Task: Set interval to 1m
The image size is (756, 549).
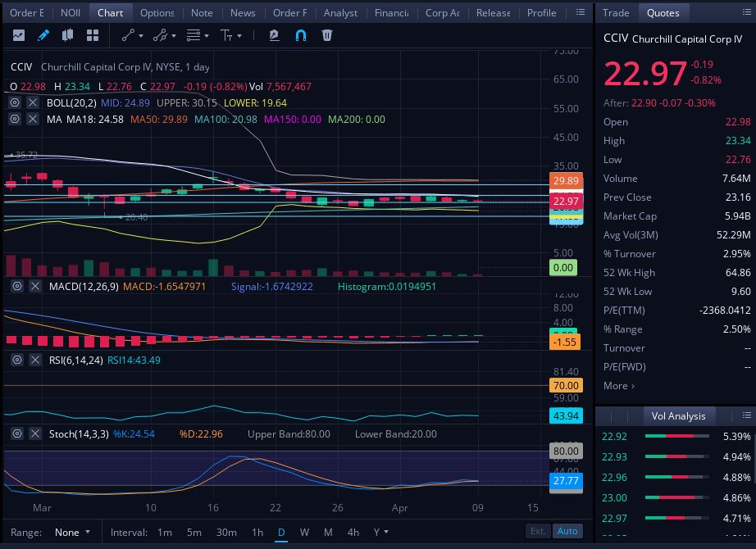Action: tap(165, 532)
